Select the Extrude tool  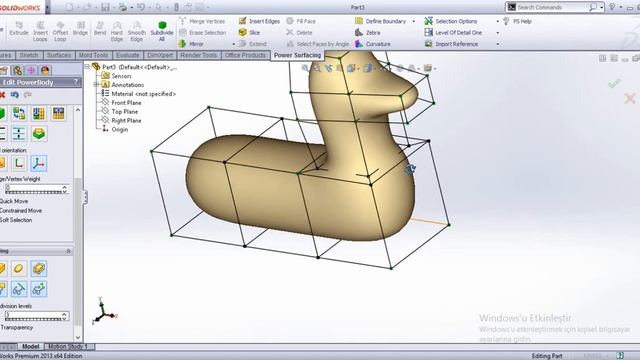pos(19,29)
